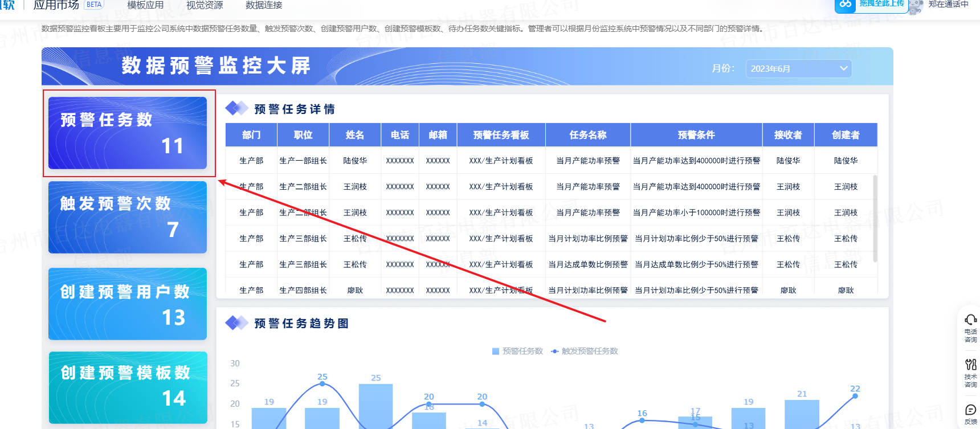Image resolution: width=980 pixels, height=429 pixels.
Task: Open the 数据连接 menu item
Action: click(x=264, y=5)
